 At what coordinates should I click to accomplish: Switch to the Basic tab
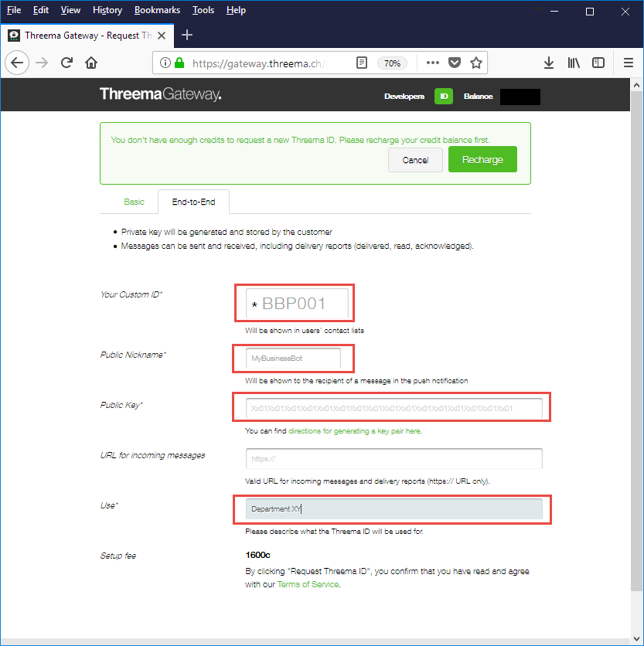click(134, 202)
